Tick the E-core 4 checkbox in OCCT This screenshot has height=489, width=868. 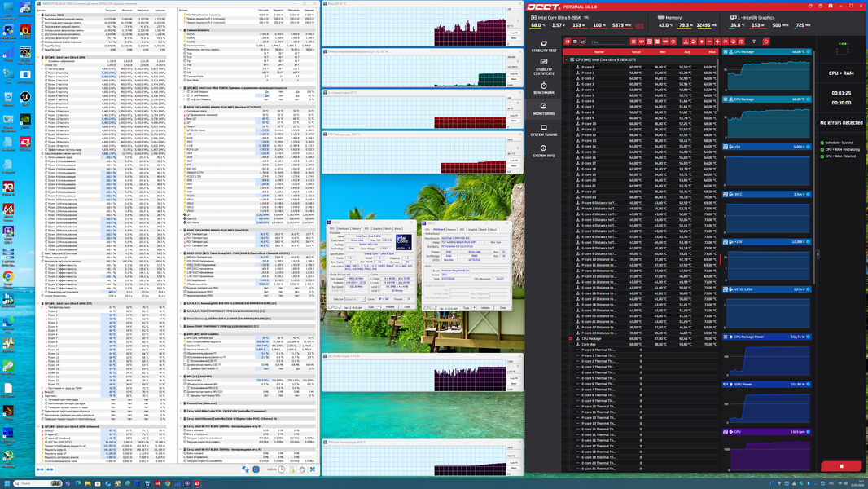point(570,89)
